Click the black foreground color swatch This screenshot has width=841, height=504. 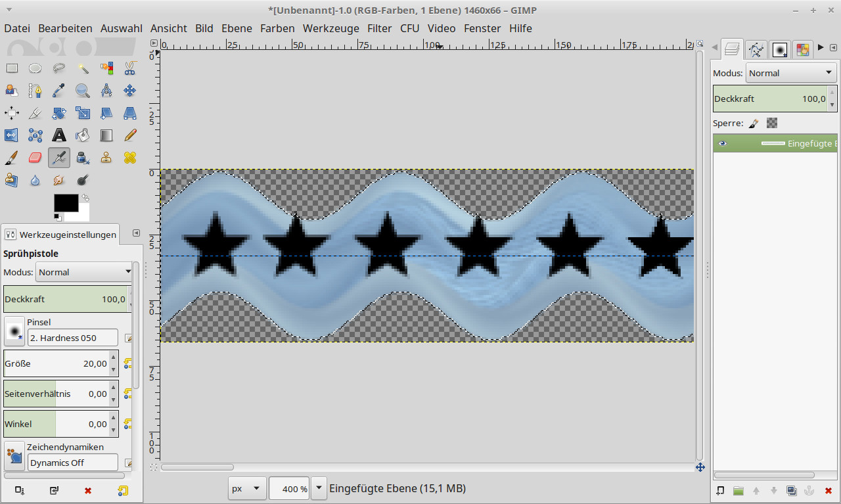(66, 203)
